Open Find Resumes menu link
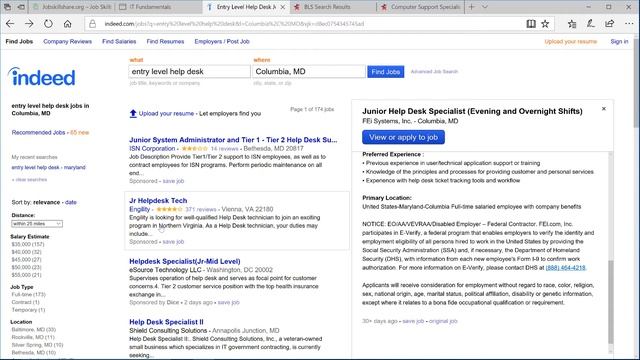 coord(165,42)
